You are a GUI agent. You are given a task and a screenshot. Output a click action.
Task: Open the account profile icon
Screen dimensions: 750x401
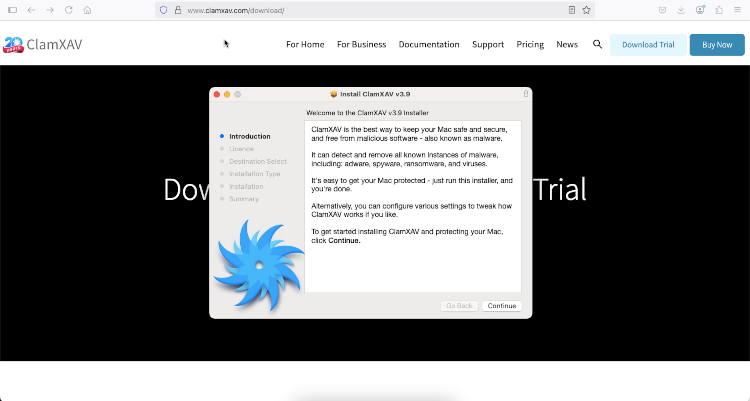pos(700,10)
